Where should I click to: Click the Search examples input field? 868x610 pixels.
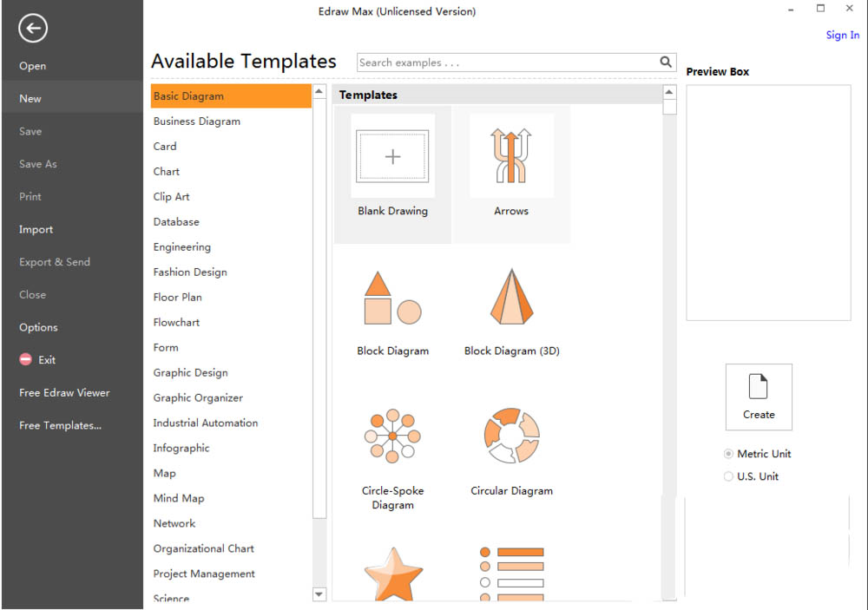click(x=507, y=62)
